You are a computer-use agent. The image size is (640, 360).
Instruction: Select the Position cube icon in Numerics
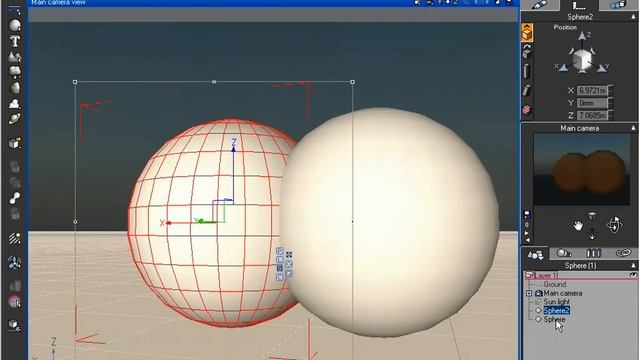tap(527, 33)
